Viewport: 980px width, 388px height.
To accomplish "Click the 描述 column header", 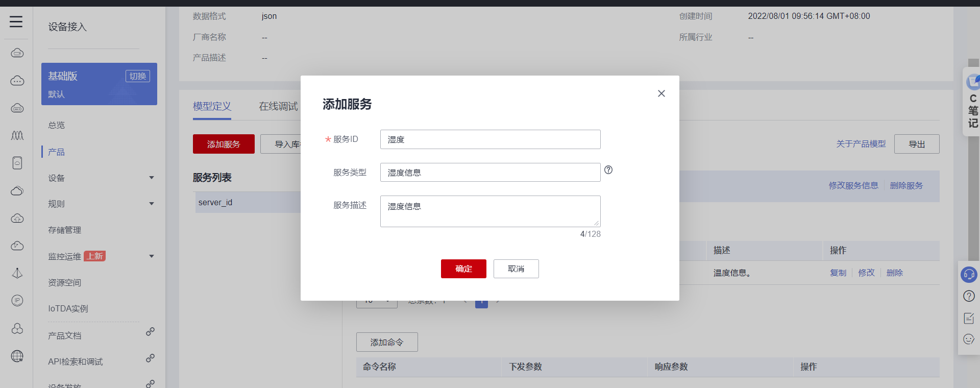I will pyautogui.click(x=722, y=251).
